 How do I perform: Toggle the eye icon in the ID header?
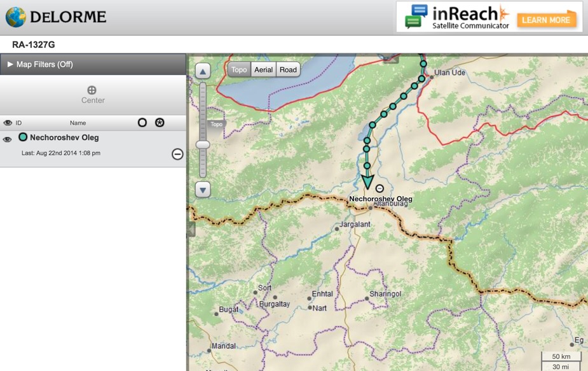coord(8,123)
